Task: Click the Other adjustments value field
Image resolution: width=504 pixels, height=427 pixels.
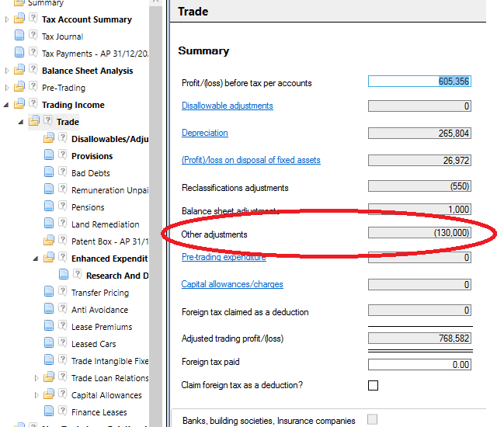Action: coord(419,233)
